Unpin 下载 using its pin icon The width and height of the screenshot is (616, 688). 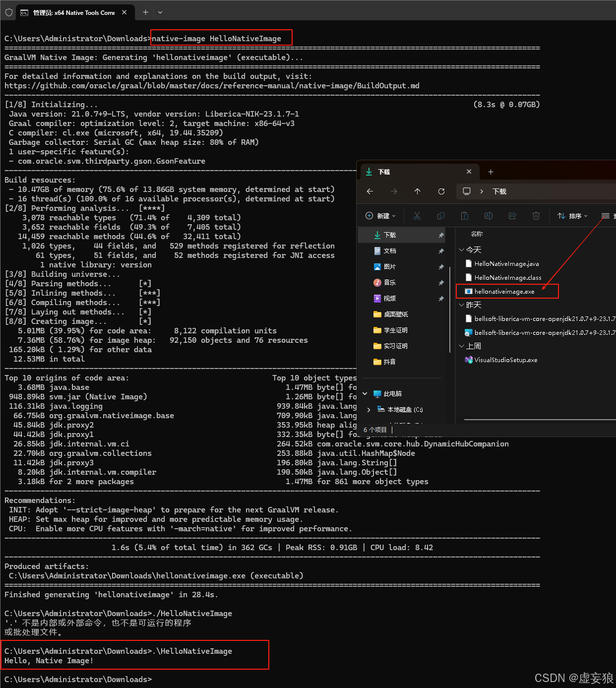pos(441,235)
